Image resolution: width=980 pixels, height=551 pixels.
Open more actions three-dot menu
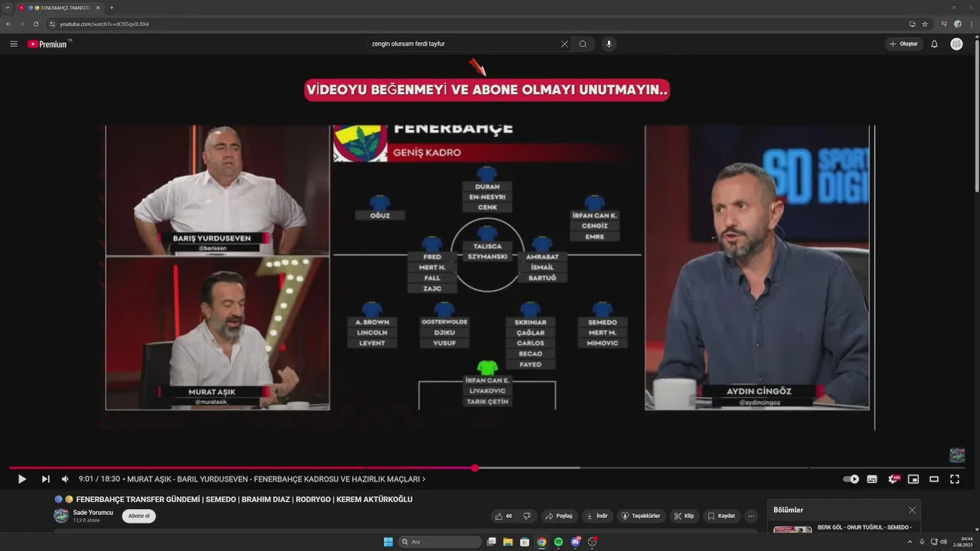(751, 516)
